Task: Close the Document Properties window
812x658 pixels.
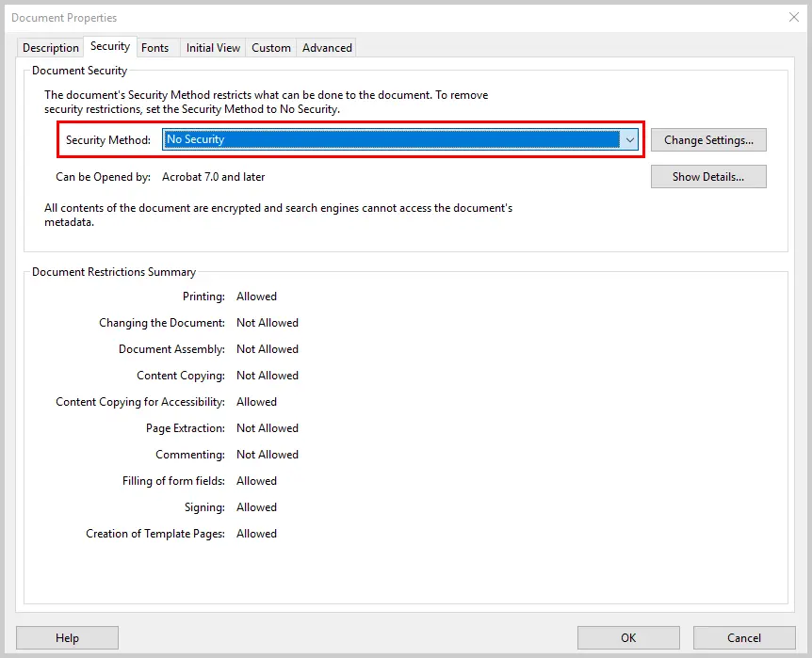Action: coord(794,17)
